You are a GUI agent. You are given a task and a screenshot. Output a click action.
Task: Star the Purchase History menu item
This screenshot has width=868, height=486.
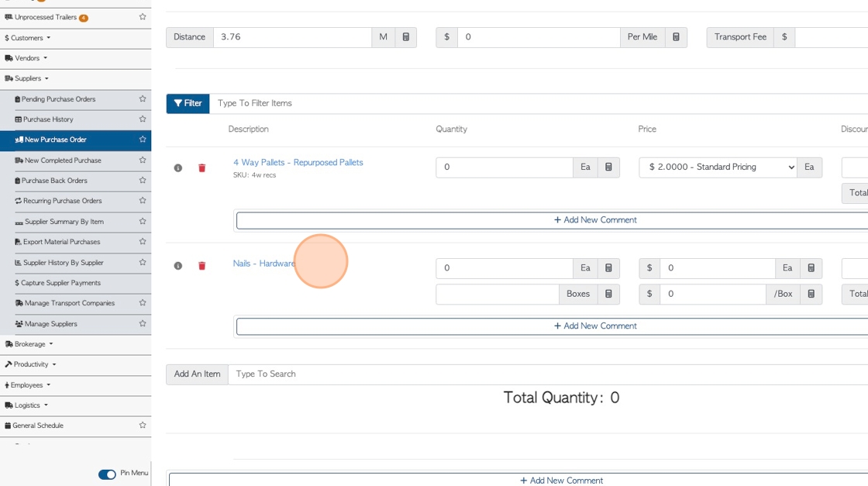coord(143,119)
